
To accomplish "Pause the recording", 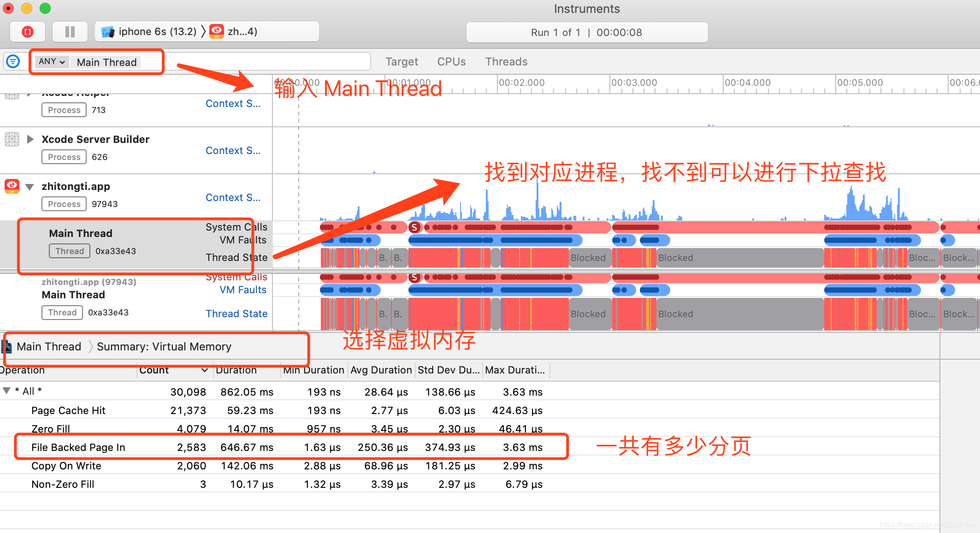I will [x=70, y=32].
